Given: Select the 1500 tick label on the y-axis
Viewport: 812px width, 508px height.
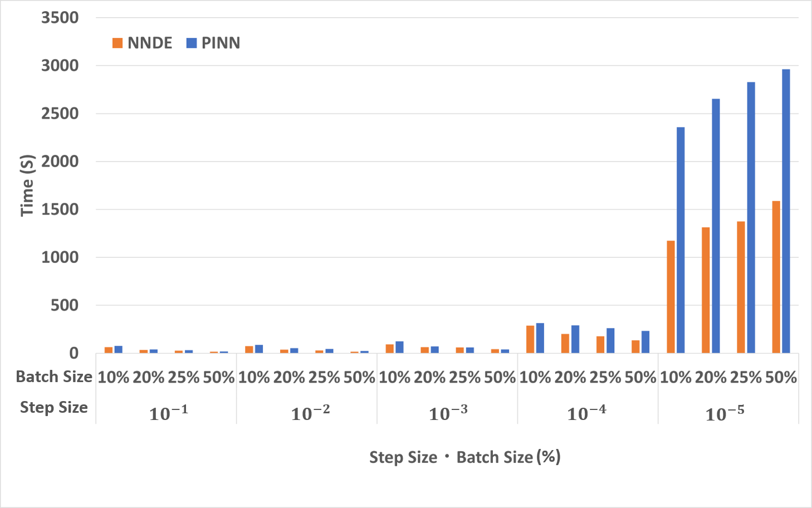Looking at the screenshot, I should coord(60,209).
